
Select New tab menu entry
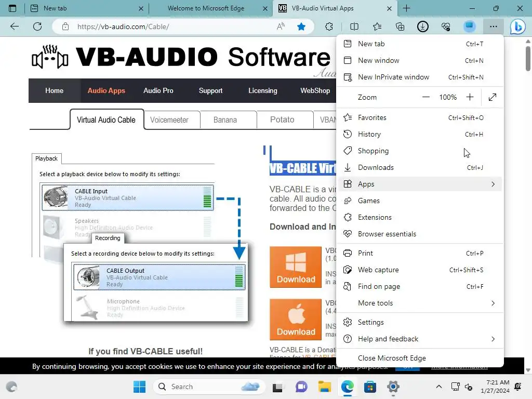coord(420,44)
